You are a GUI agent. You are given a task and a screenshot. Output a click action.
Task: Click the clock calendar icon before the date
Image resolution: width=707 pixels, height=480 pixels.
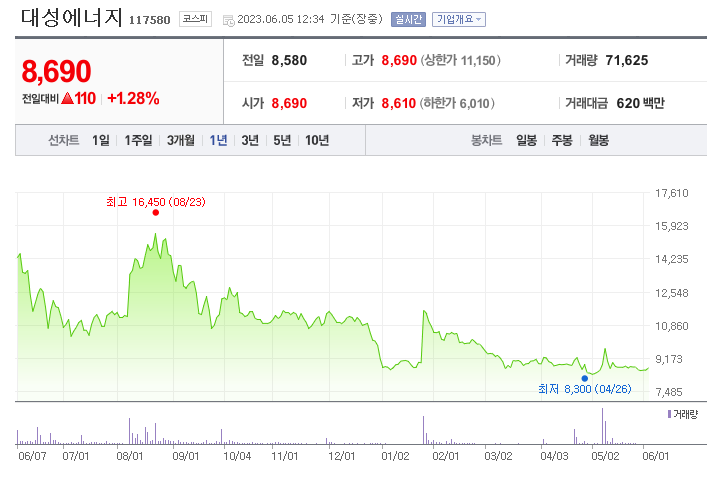[x=229, y=20]
